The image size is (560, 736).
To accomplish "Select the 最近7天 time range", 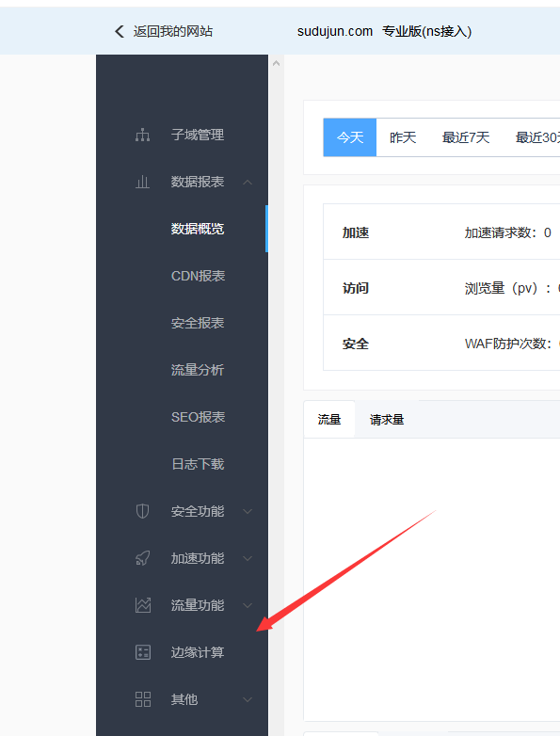I will pos(466,137).
